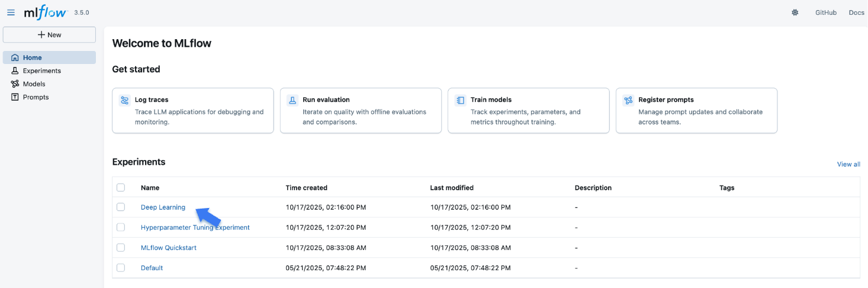868x288 pixels.
Task: Click the Experiments flask icon in sidebar
Action: [15, 71]
